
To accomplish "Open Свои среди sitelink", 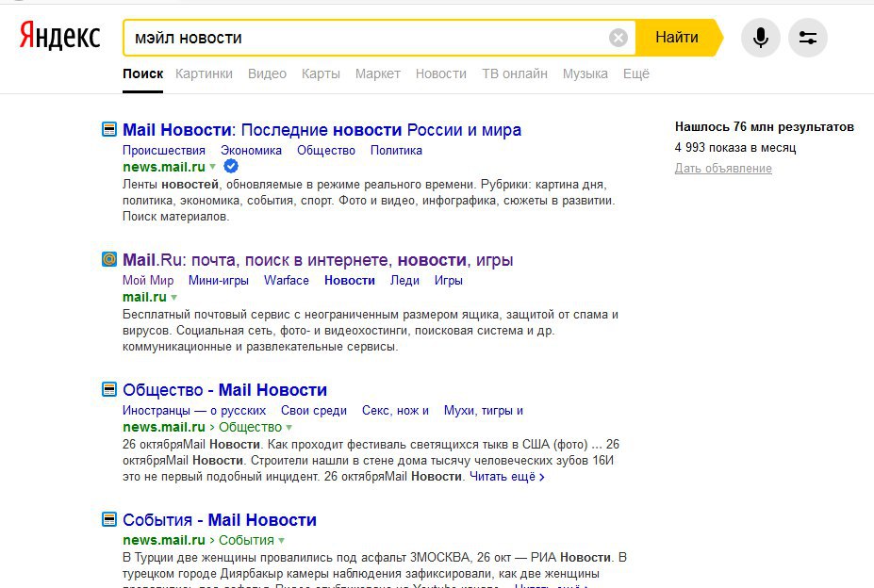I will pos(314,411).
